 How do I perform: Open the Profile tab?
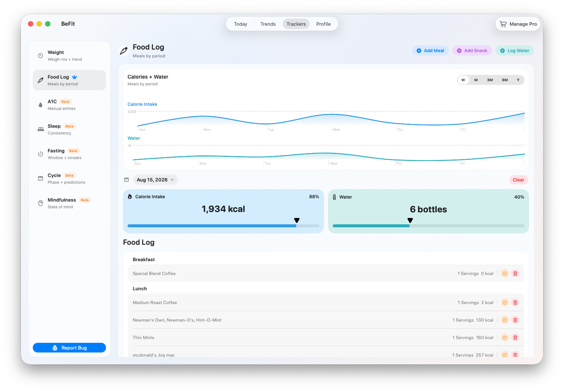coord(323,24)
